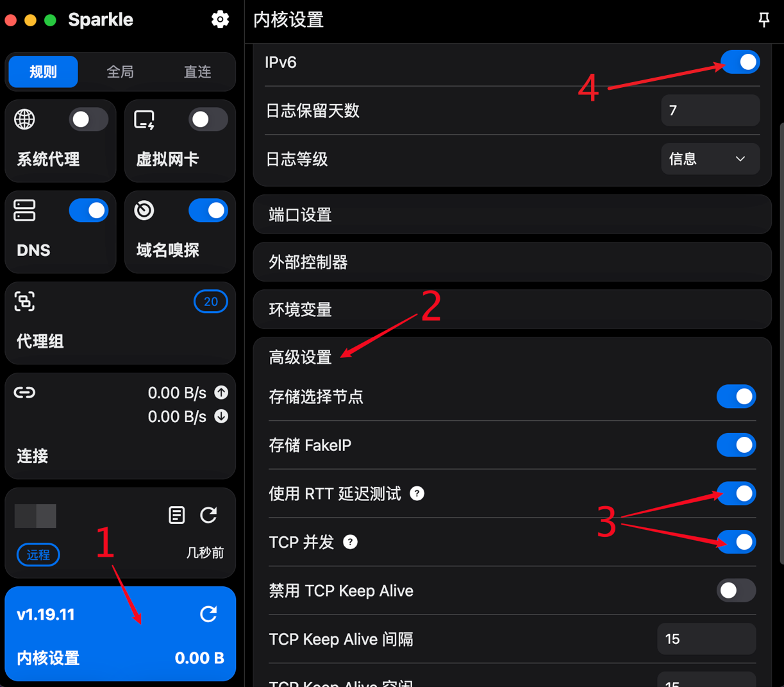The height and width of the screenshot is (687, 784).
Task: Expand the 端口设置 section
Action: tap(512, 215)
